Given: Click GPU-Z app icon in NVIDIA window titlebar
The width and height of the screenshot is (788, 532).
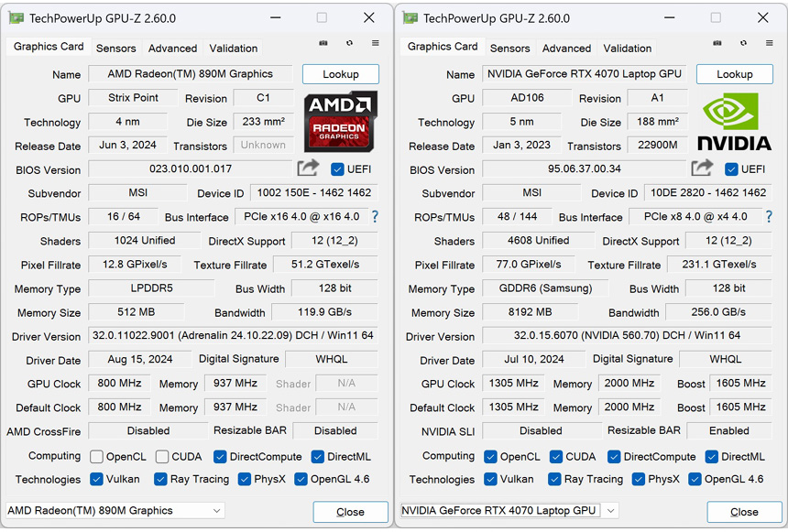Looking at the screenshot, I should tap(410, 18).
